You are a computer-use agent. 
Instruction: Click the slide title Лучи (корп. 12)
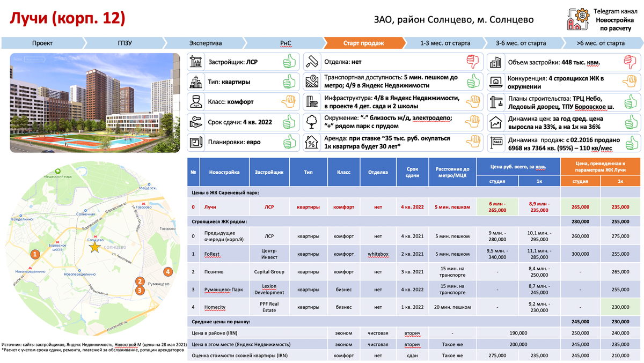tap(68, 18)
